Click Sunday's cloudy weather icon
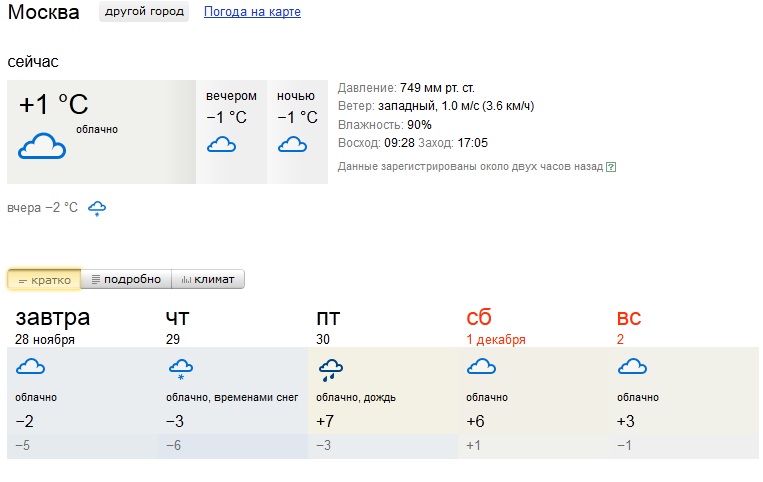The width and height of the screenshot is (763, 482). pyautogui.click(x=632, y=368)
